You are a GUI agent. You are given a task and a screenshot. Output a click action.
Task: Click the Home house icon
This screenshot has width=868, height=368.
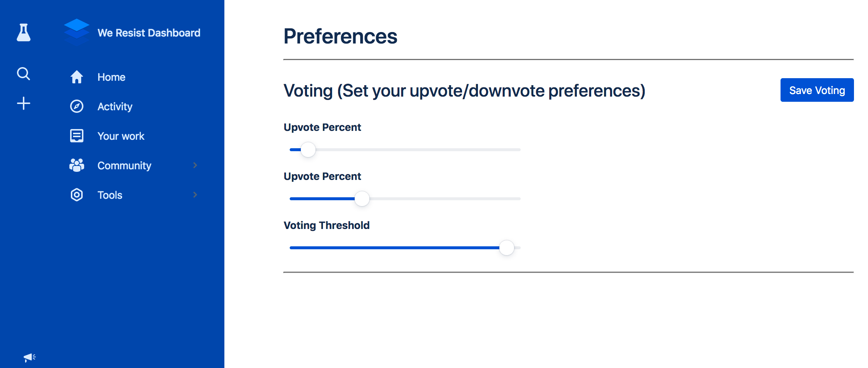[x=77, y=77]
